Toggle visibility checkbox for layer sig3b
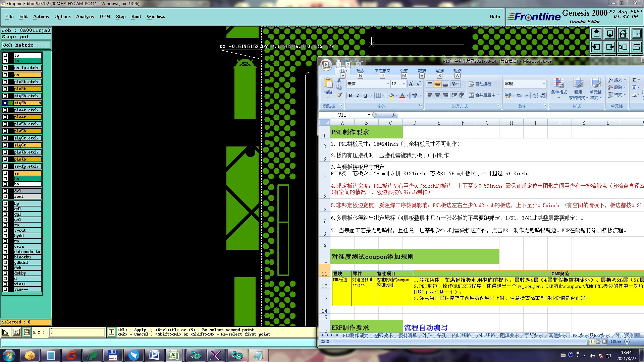The image size is (644, 362). [5, 103]
